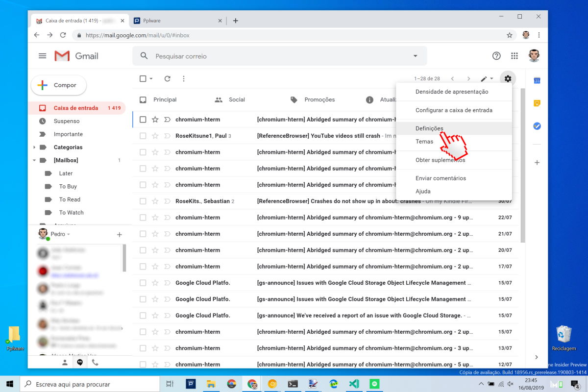The height and width of the screenshot is (392, 588).
Task: Open the Windows Start menu
Action: (x=10, y=384)
